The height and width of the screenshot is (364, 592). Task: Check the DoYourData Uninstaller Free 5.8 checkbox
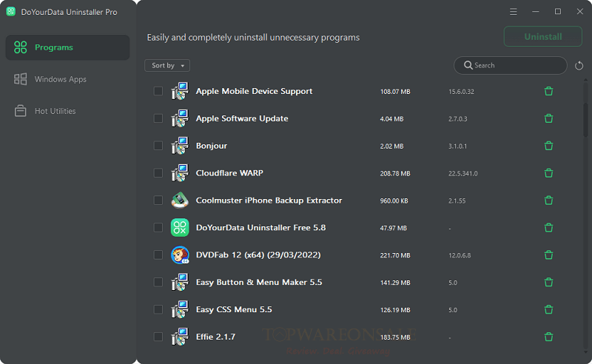[x=158, y=227]
